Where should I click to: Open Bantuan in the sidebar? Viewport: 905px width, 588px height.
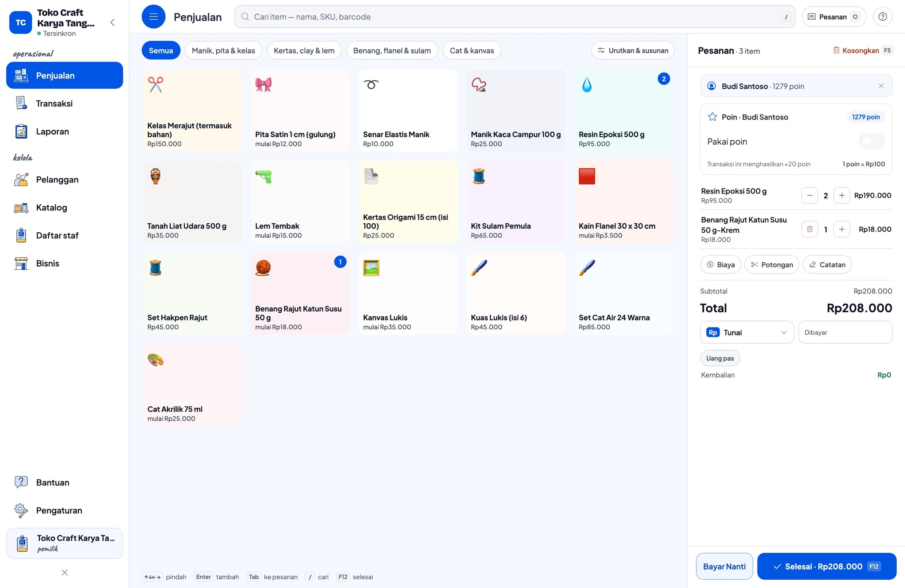click(x=64, y=482)
